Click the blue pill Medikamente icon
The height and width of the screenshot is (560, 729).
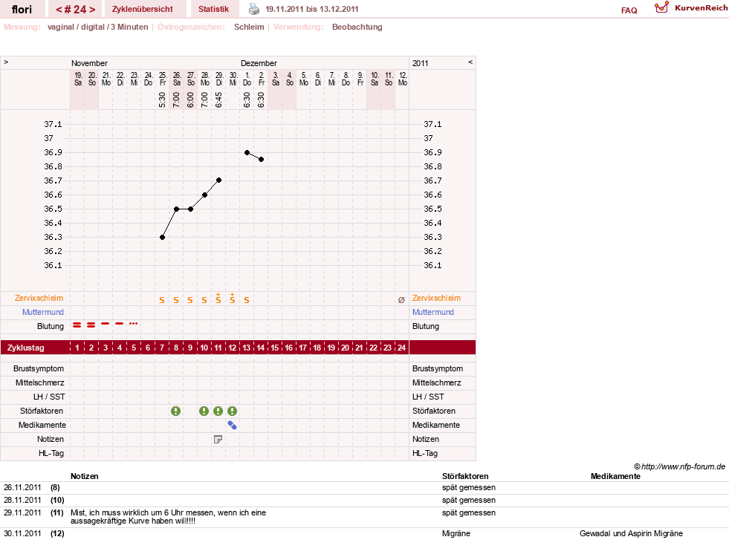233,425
